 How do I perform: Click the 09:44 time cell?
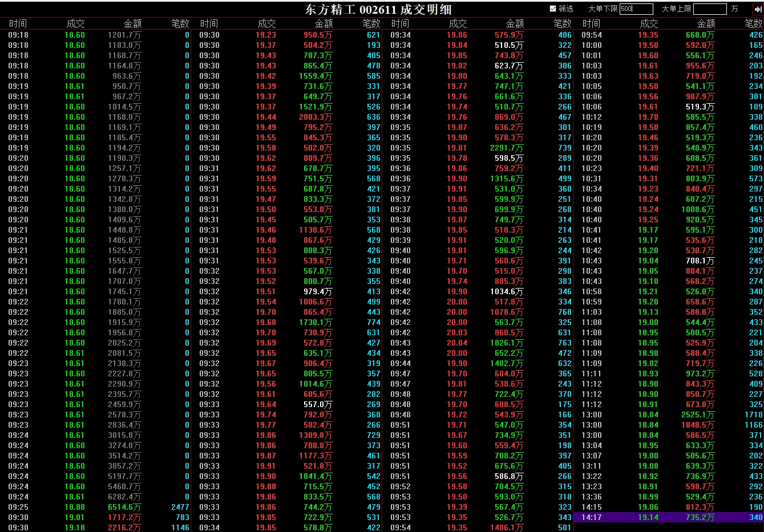401,363
